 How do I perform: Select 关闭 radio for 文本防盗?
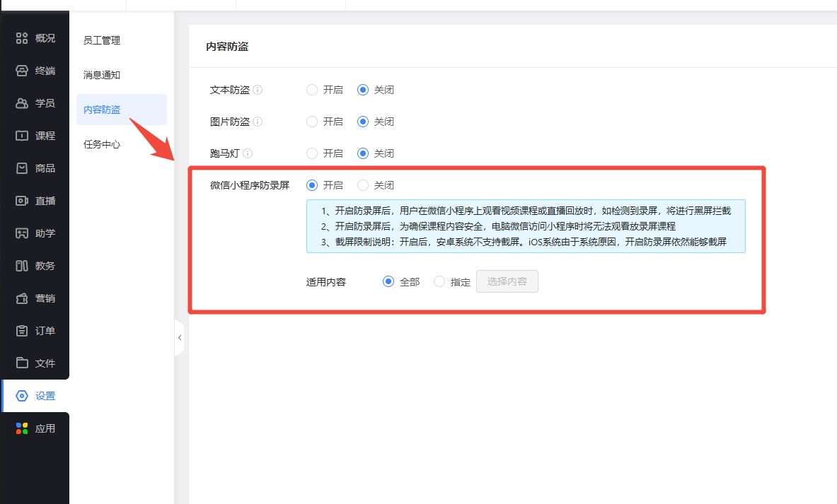point(363,90)
